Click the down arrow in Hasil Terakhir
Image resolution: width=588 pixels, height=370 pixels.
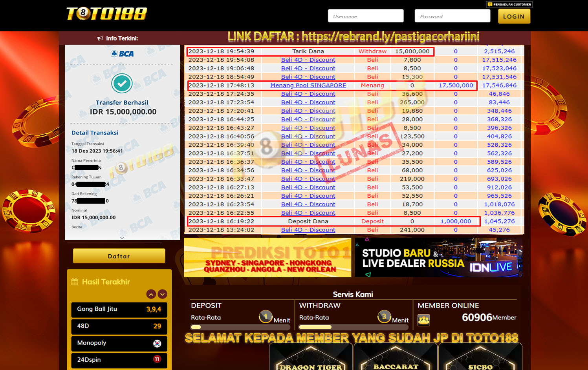[x=163, y=294]
